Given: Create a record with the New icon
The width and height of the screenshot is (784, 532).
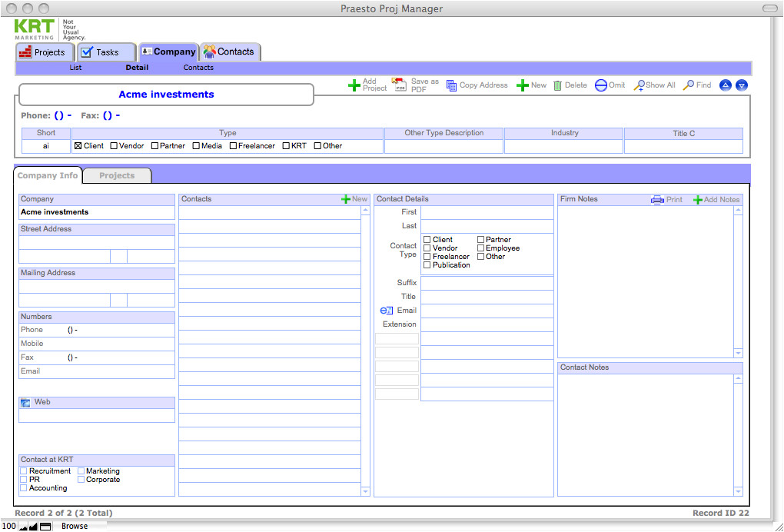Looking at the screenshot, I should [523, 85].
